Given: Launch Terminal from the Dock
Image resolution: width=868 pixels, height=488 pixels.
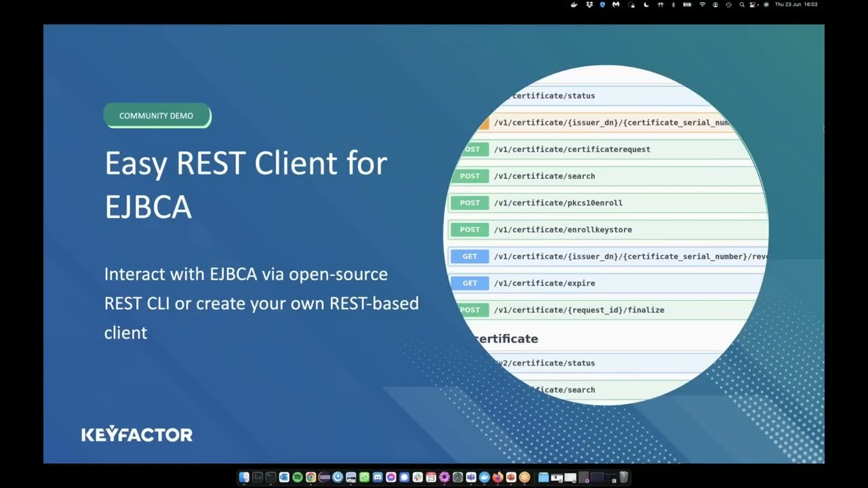Looking at the screenshot, I should pos(271,477).
